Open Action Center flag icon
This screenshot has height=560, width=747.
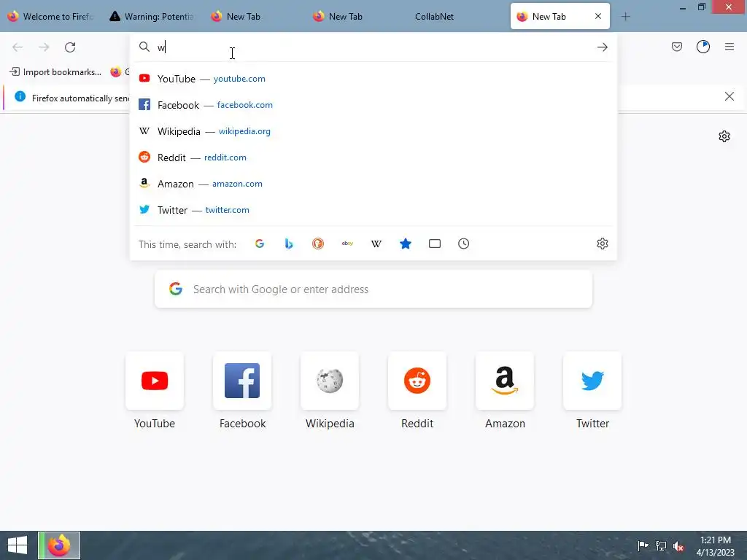click(643, 545)
